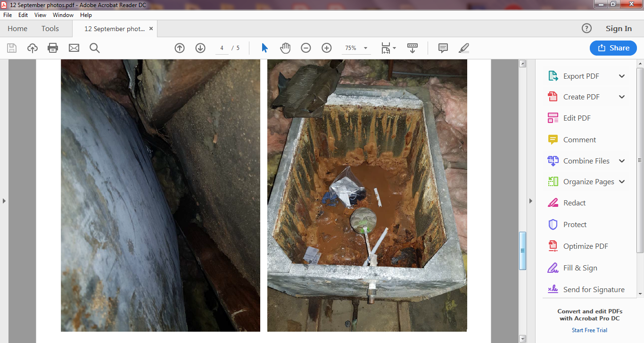Open the Start Free Trial link
Viewport: 644px width, 343px height.
click(589, 330)
